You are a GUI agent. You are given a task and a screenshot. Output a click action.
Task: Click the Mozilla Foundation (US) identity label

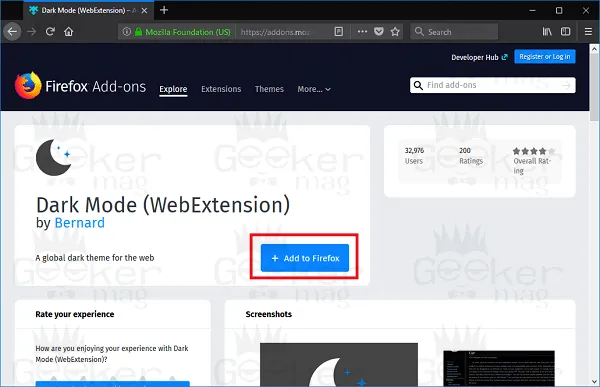[x=188, y=32]
